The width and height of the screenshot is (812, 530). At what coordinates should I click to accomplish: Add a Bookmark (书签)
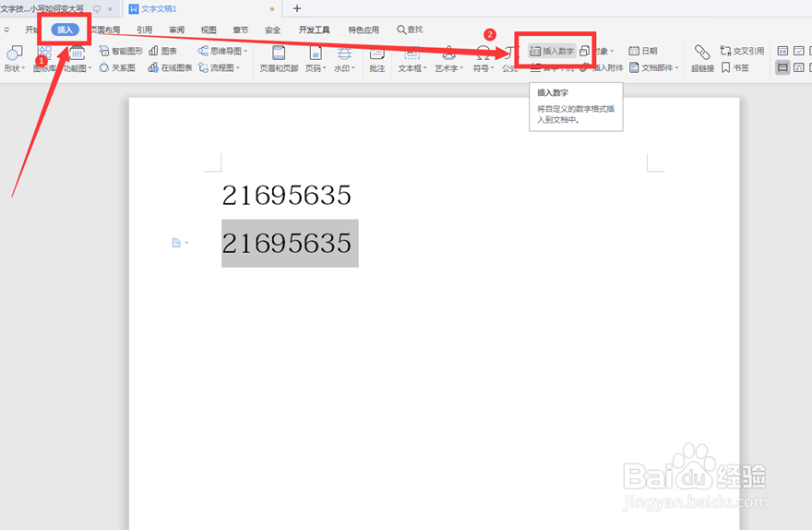click(x=734, y=68)
